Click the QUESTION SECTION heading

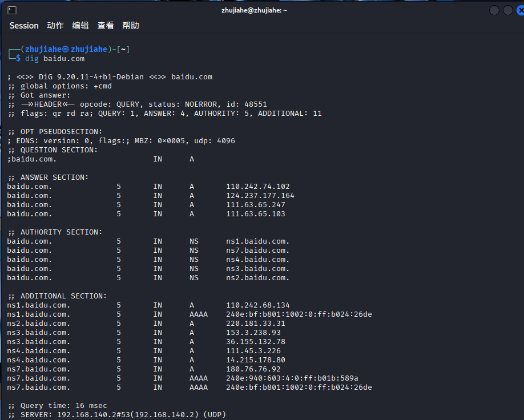tap(53, 150)
